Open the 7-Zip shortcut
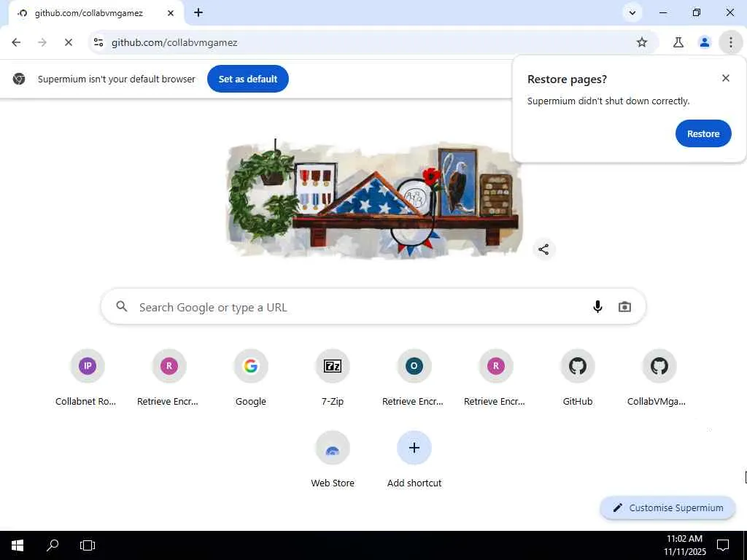This screenshot has height=560, width=747. (333, 378)
